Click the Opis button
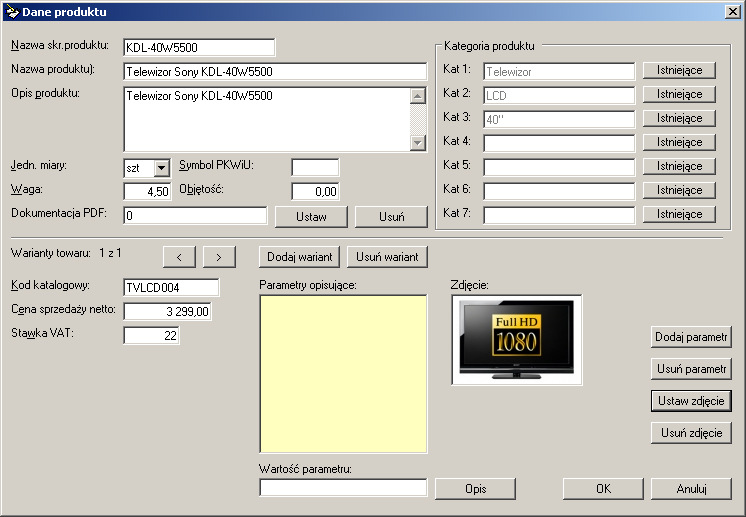 coord(475,489)
